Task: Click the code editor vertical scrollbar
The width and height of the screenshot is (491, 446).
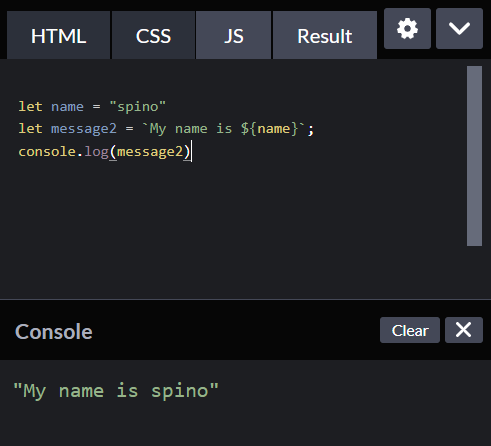Action: point(474,156)
